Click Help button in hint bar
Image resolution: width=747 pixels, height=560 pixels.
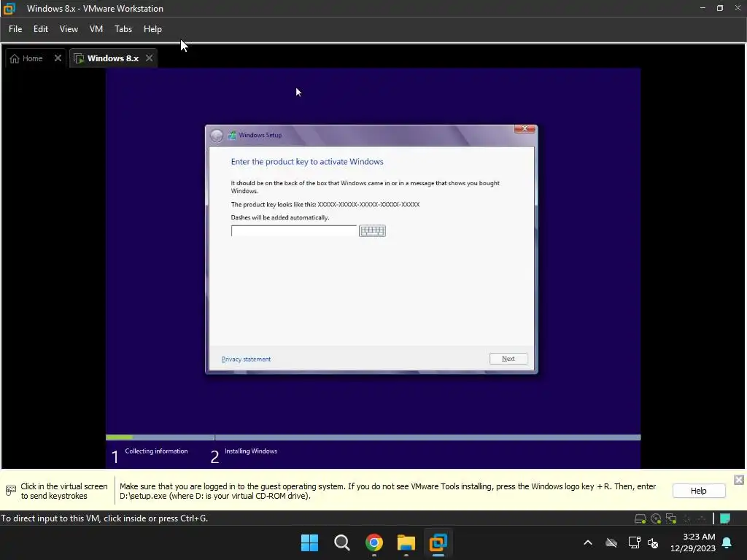coord(698,491)
